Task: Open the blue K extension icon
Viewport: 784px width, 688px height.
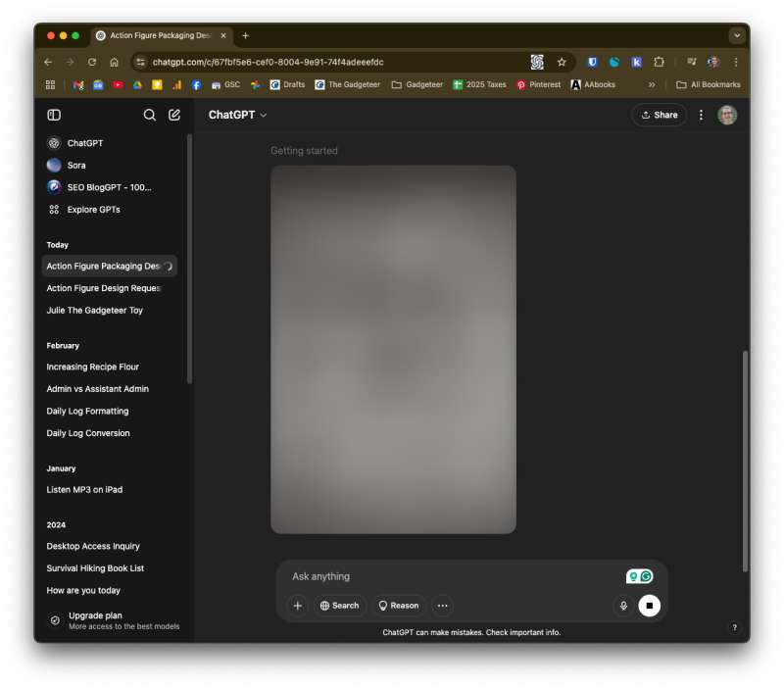Action: point(636,62)
